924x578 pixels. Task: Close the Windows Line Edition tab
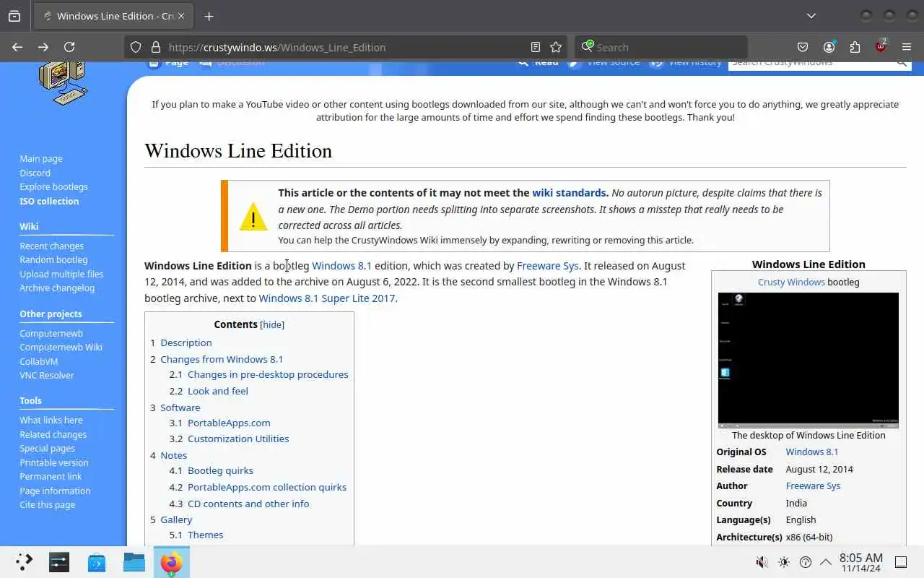[x=180, y=16]
